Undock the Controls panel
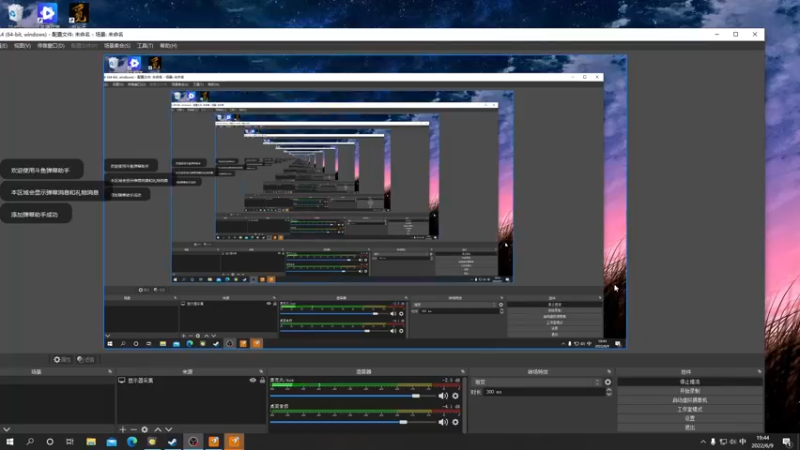The width and height of the screenshot is (800, 450). [759, 371]
